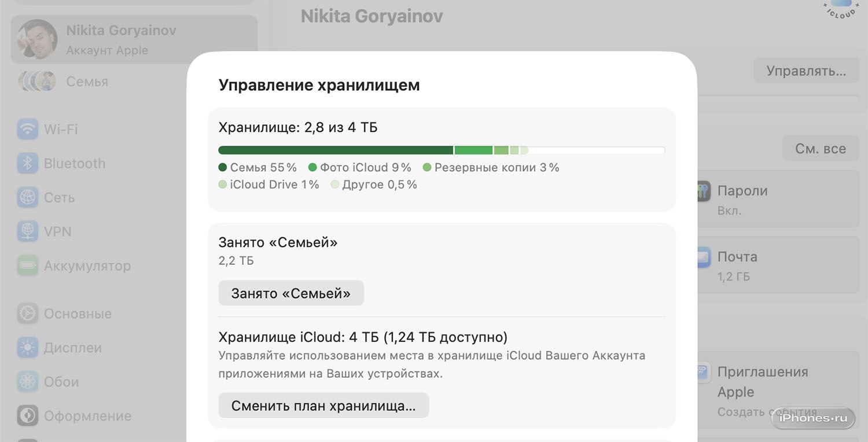The image size is (868, 442).
Task: Select the Основные gear icon
Action: (27, 314)
